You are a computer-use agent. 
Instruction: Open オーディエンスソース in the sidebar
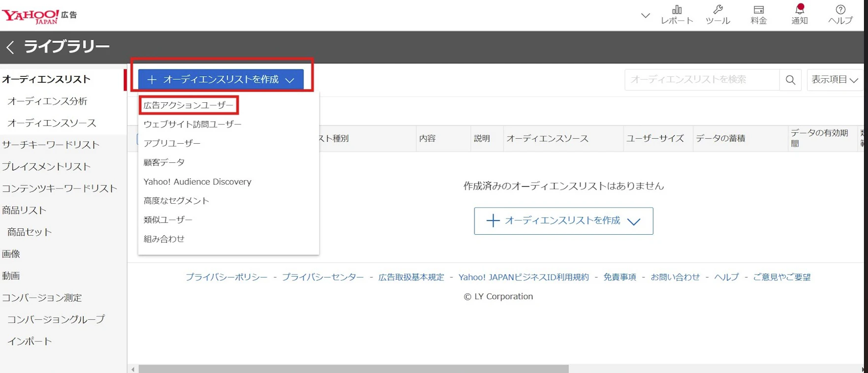(52, 123)
